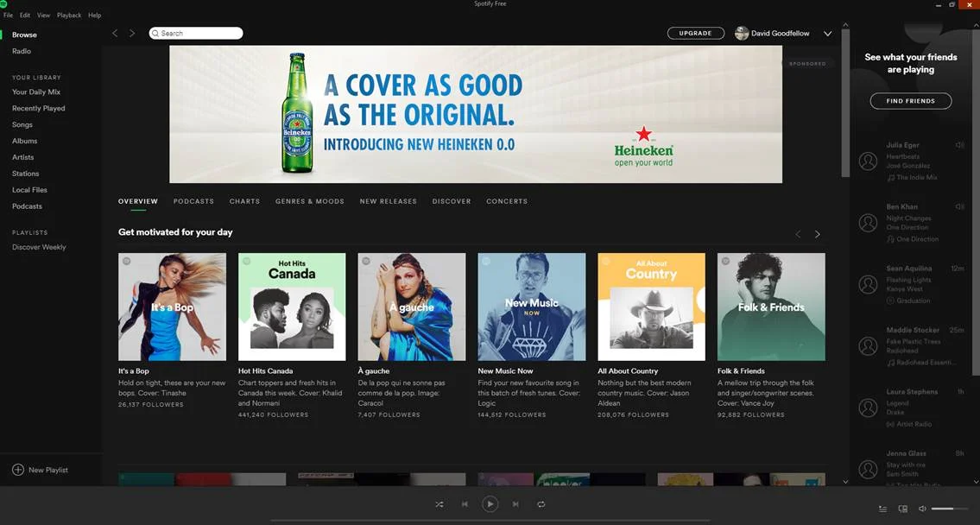
Task: Switch to the Genres & Moods tab
Action: 310,201
